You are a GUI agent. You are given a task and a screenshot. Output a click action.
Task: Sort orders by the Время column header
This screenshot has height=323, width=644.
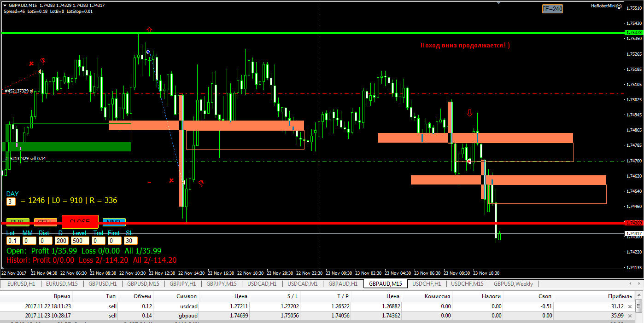coord(37,296)
